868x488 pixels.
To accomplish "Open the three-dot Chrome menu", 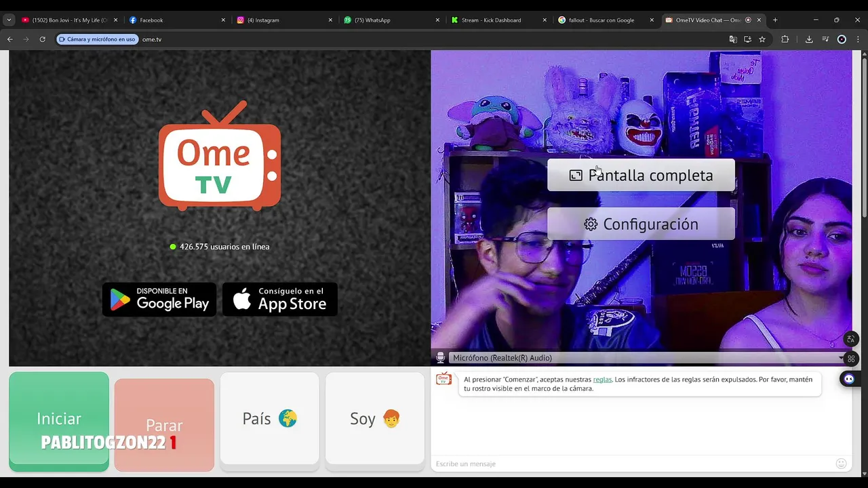I will [x=858, y=39].
